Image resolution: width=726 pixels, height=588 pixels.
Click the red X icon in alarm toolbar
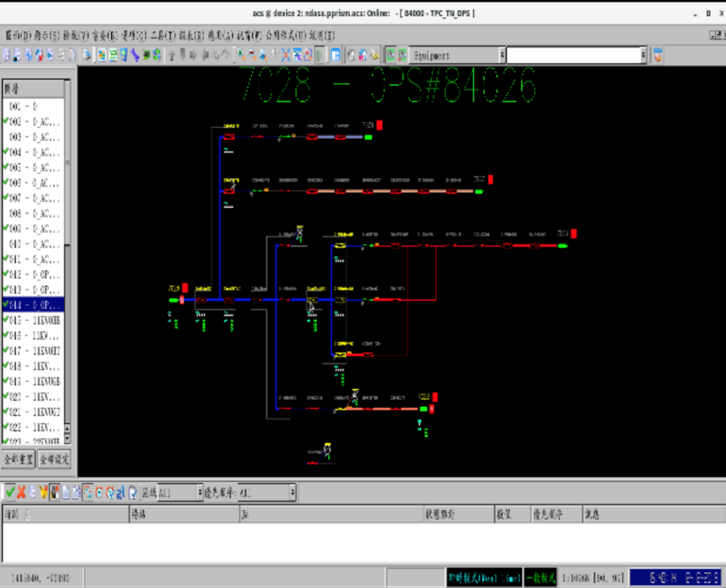click(21, 492)
